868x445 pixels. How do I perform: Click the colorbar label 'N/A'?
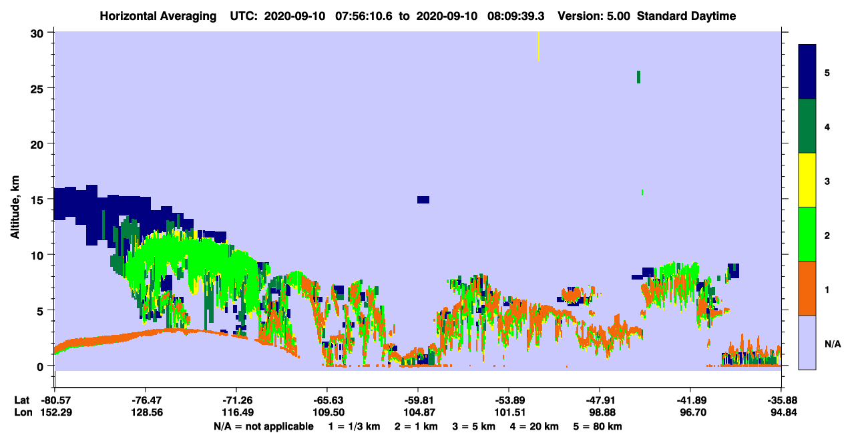point(832,344)
